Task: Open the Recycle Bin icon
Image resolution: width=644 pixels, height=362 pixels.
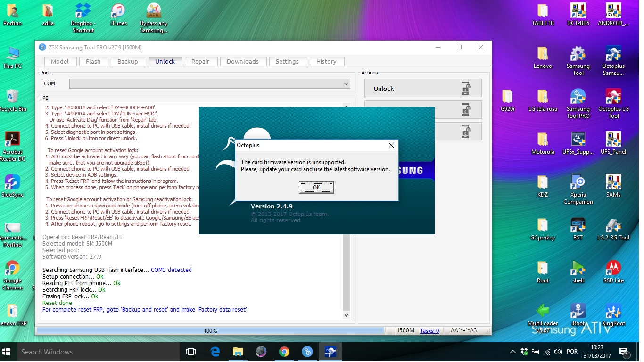Action: click(x=12, y=101)
